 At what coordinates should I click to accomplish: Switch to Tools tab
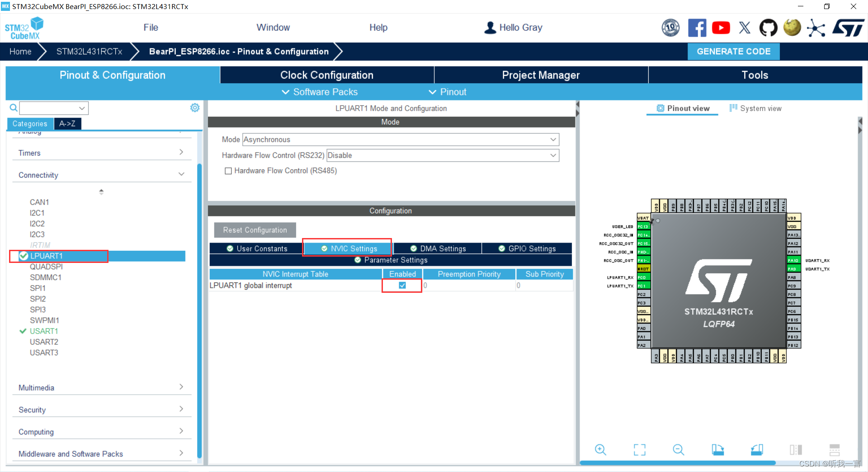pos(755,75)
